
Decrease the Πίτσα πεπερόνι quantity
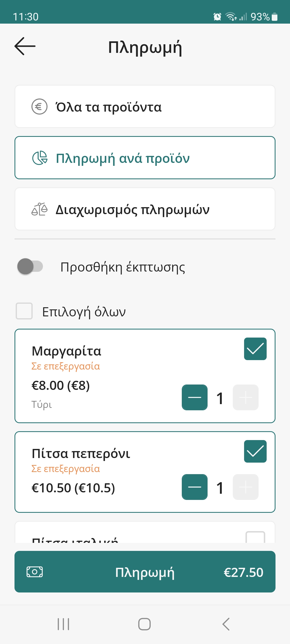coord(195,487)
